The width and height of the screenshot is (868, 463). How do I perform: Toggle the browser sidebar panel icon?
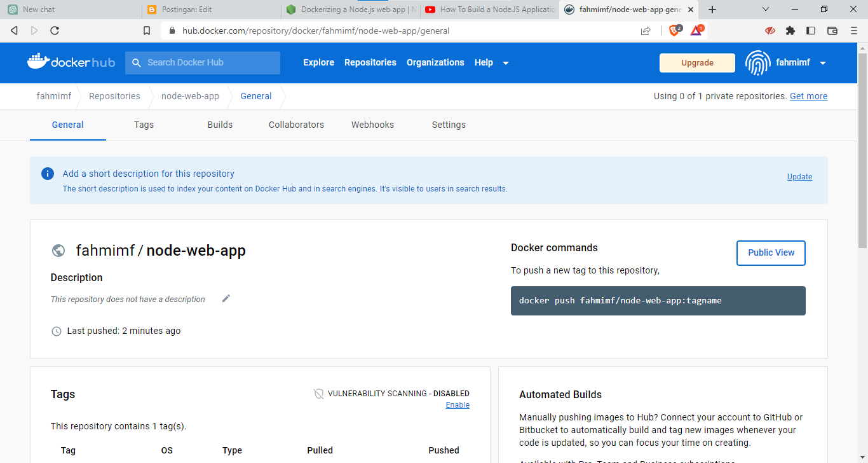pyautogui.click(x=811, y=31)
